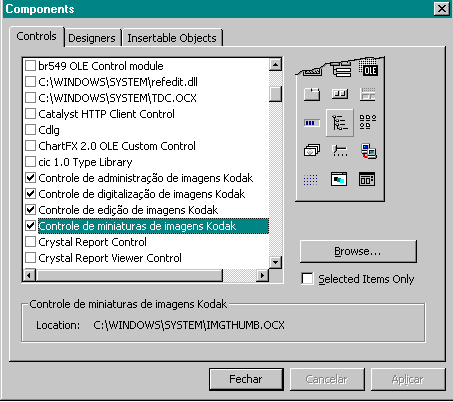
Task: Click the list's scroll down arrow
Action: pyautogui.click(x=275, y=262)
